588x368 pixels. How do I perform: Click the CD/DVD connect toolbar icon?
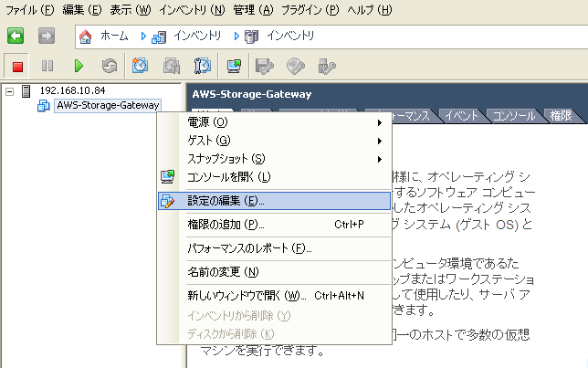pyautogui.click(x=296, y=67)
